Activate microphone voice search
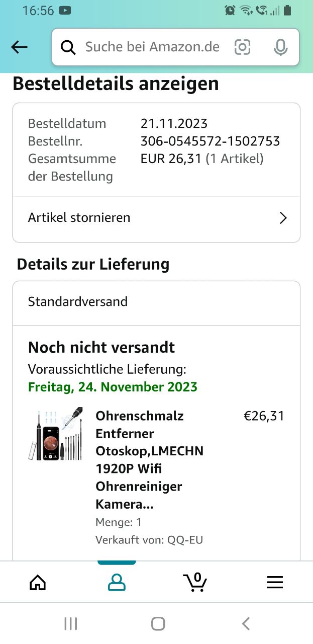313x644 pixels. [280, 47]
